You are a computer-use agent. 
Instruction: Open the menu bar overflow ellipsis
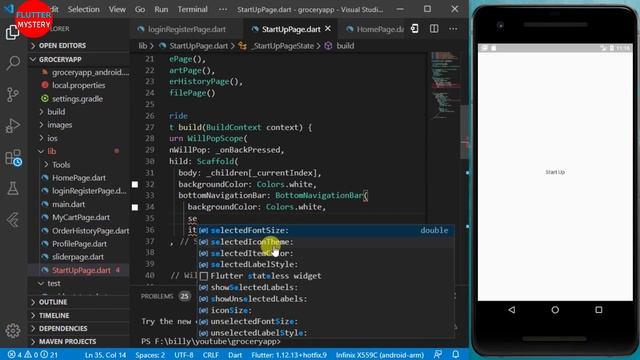click(x=223, y=9)
